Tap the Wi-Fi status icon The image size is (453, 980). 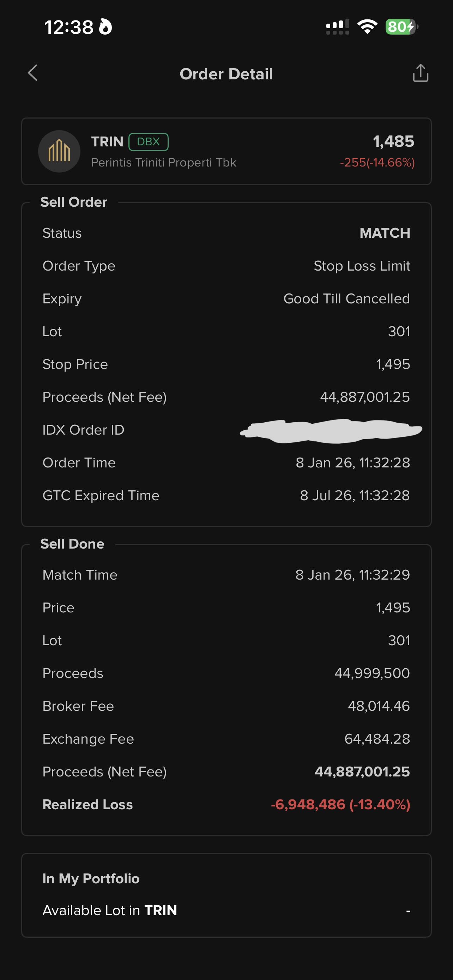(367, 27)
